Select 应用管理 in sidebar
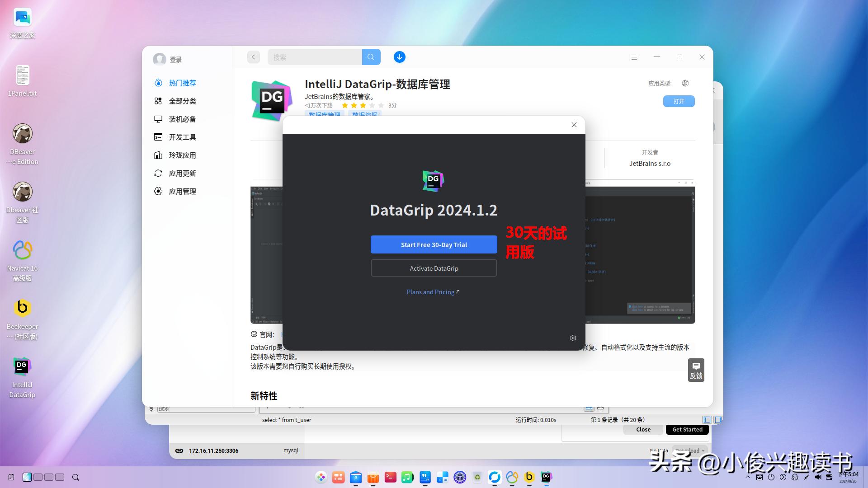The image size is (868, 488). pos(182,191)
